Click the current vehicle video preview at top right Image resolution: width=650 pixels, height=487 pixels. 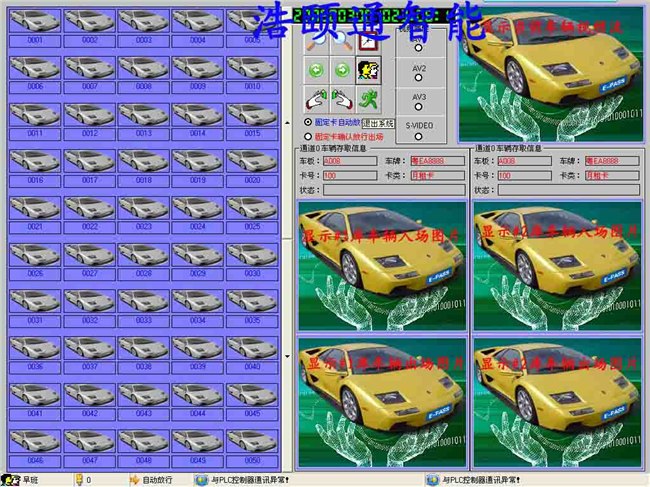[551, 74]
